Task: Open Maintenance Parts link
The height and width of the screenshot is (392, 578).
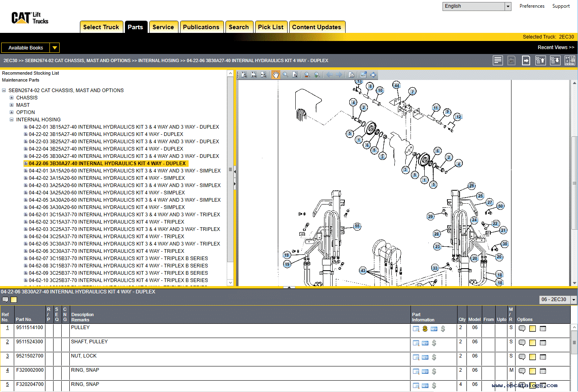Action: pos(21,80)
